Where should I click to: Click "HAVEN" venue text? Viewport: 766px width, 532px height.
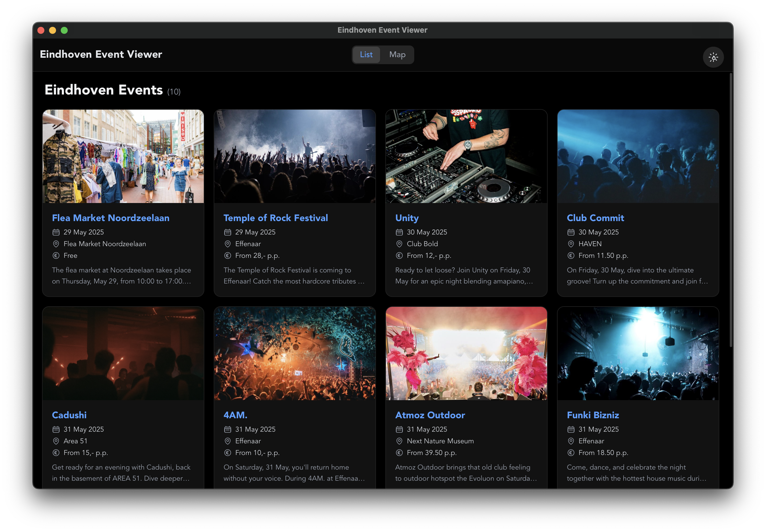590,244
